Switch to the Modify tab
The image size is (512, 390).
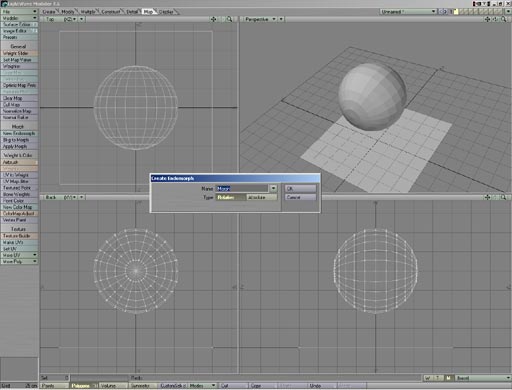coord(68,12)
